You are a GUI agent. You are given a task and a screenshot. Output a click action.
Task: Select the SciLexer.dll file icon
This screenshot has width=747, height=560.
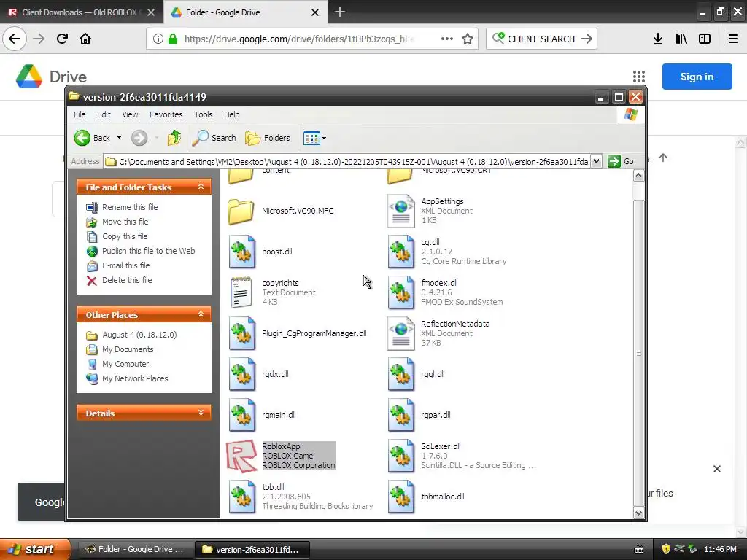(x=401, y=456)
